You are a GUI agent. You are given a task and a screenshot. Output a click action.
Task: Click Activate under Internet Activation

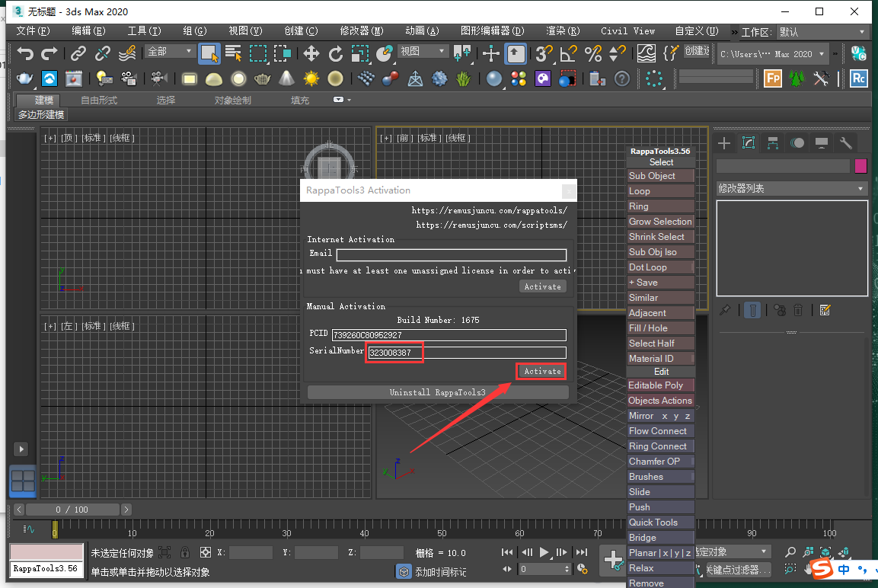(x=542, y=286)
